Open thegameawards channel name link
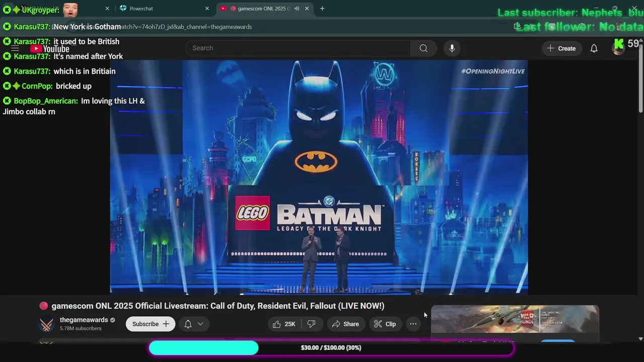Screen dimensions: 644x362 (84, 320)
